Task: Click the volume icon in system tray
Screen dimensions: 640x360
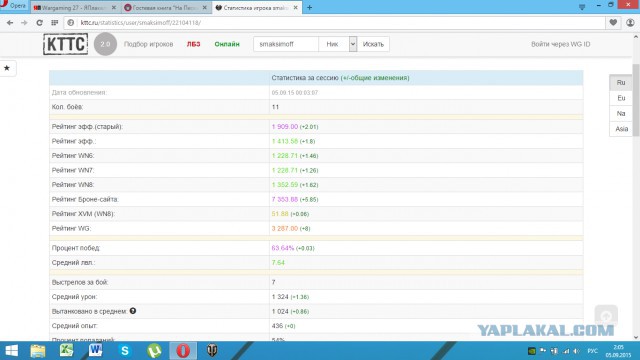Action: [576, 351]
